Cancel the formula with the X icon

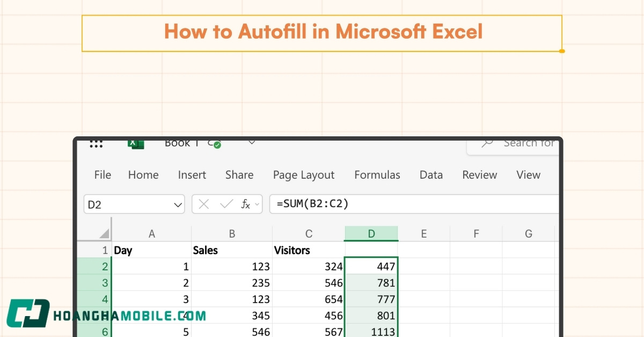point(203,204)
